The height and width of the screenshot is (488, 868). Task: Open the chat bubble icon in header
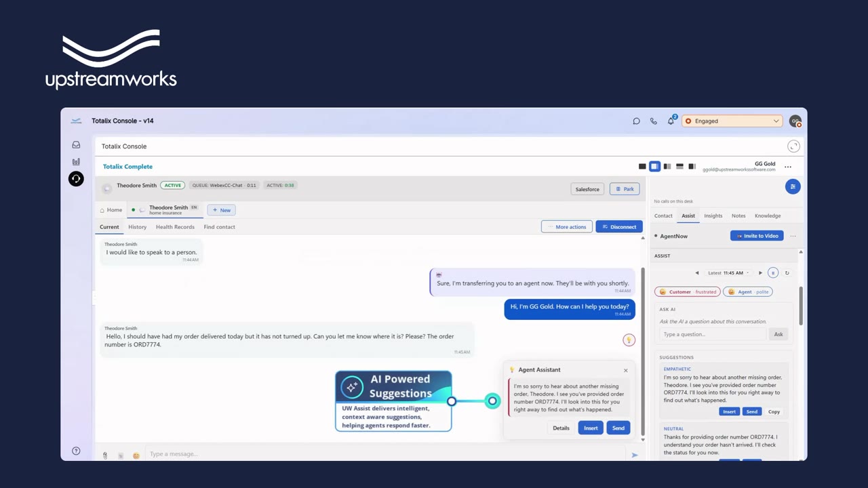636,121
